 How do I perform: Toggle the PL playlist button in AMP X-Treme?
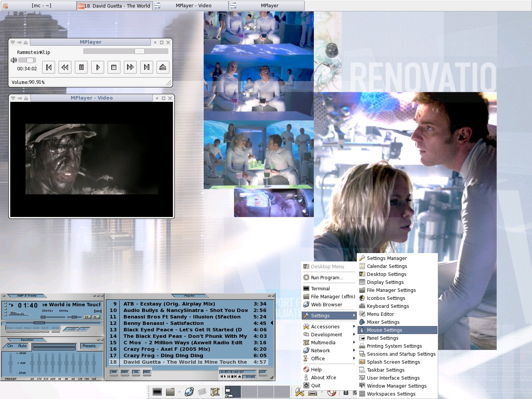click(x=96, y=317)
